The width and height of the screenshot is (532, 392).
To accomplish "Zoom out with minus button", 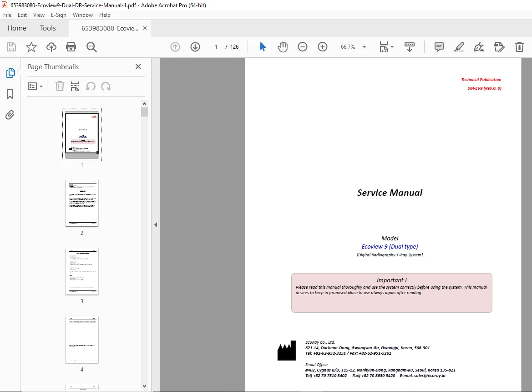I will [302, 47].
